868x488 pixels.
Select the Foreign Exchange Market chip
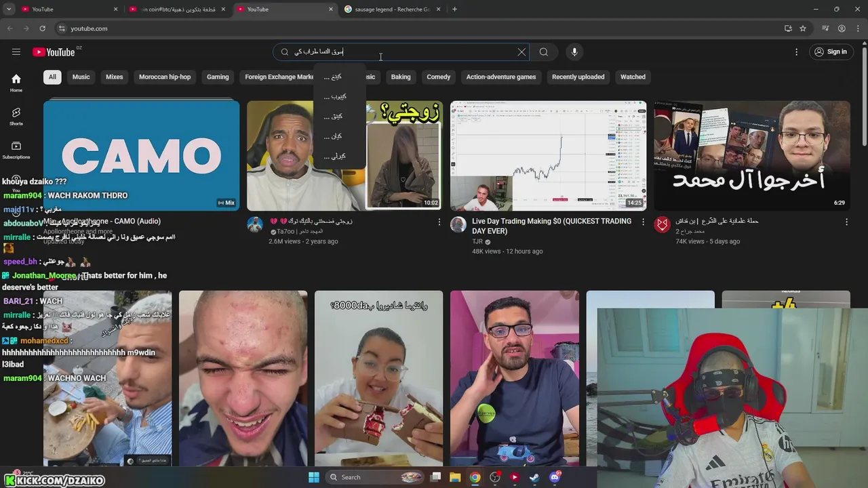click(x=277, y=77)
